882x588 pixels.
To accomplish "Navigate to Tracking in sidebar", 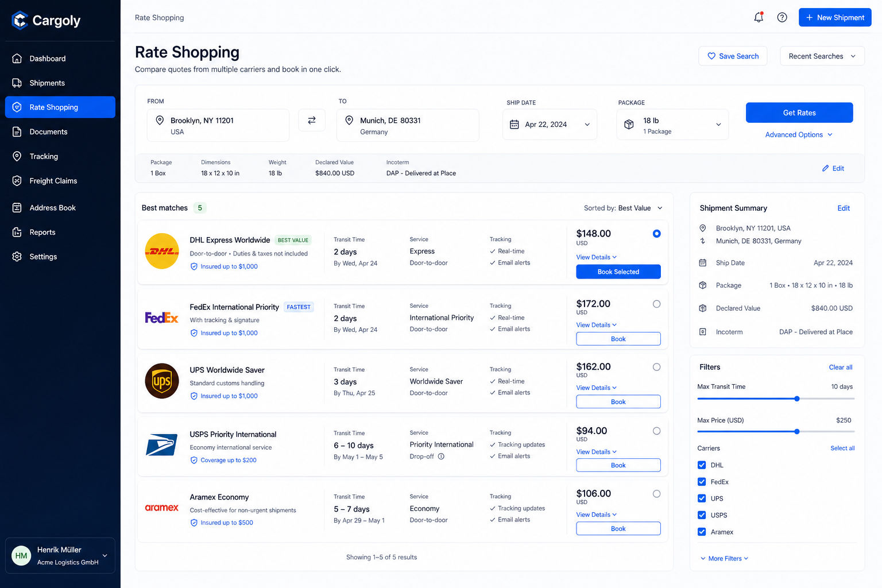I will click(60, 156).
